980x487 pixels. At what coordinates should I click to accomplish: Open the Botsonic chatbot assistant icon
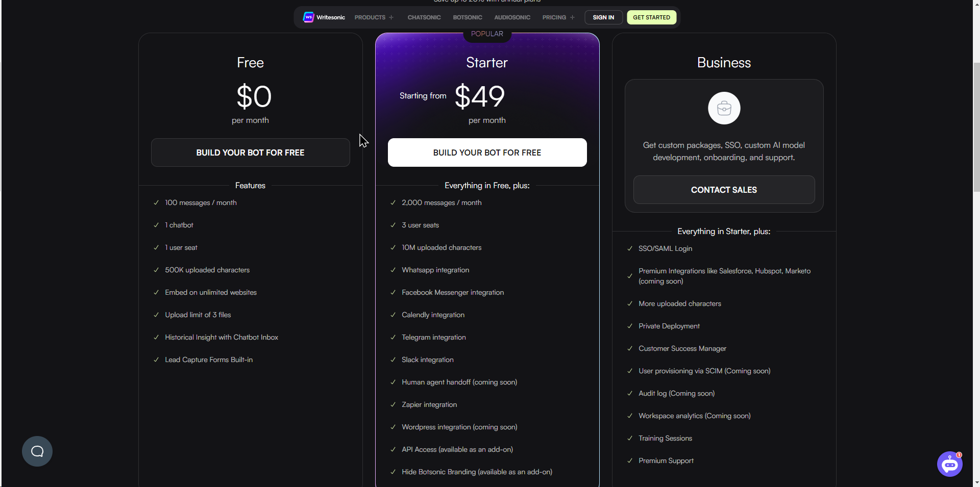[949, 464]
